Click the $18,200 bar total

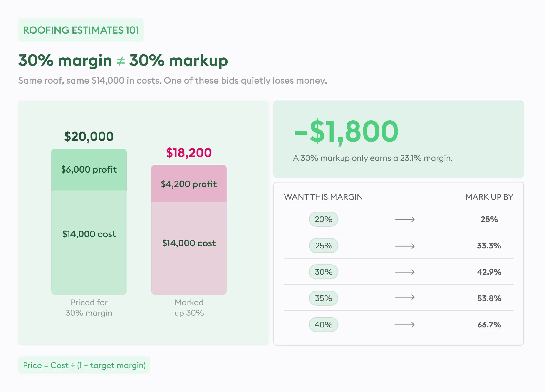(x=189, y=153)
